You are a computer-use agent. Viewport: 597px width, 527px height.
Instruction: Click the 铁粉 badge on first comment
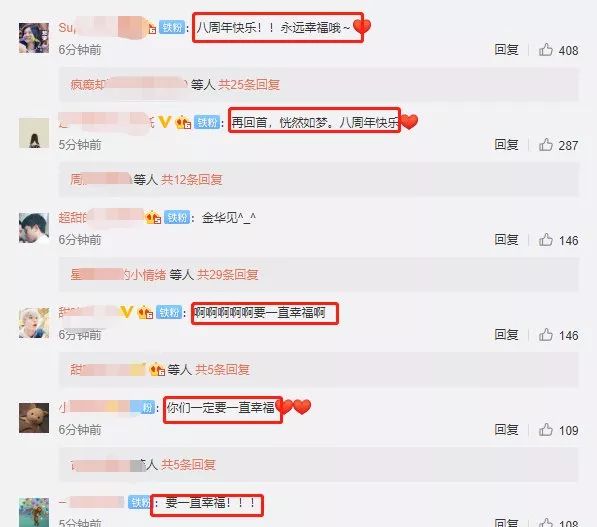pos(172,27)
